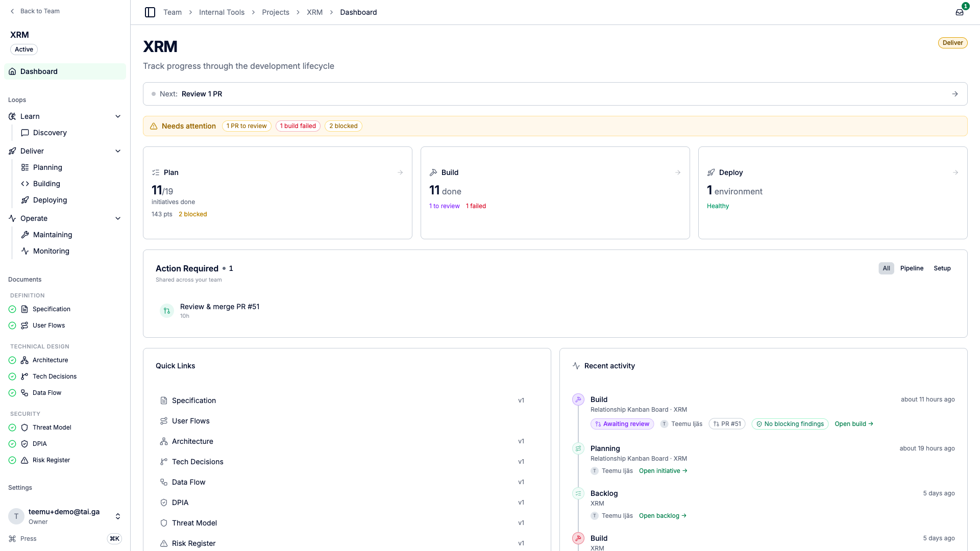Open the Open initiative link
This screenshot has height=551, width=980.
(663, 471)
